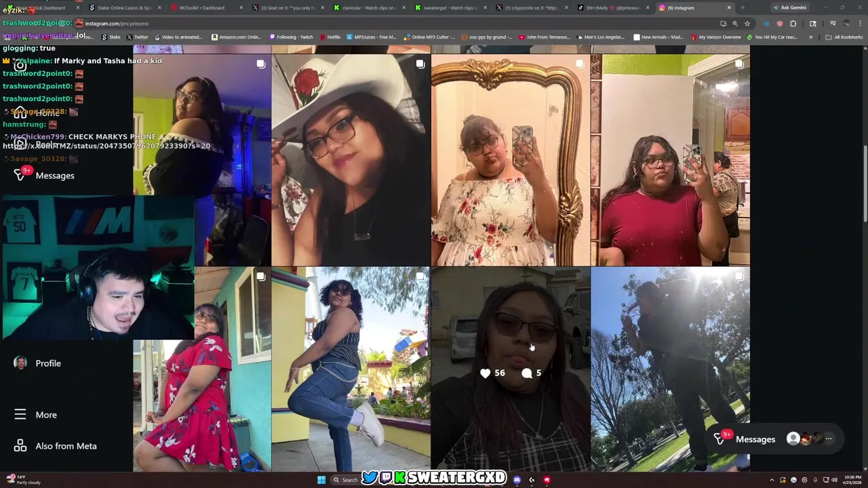This screenshot has height=488, width=868.
Task: Open the clock showing 10:26 PM
Action: pos(852,480)
